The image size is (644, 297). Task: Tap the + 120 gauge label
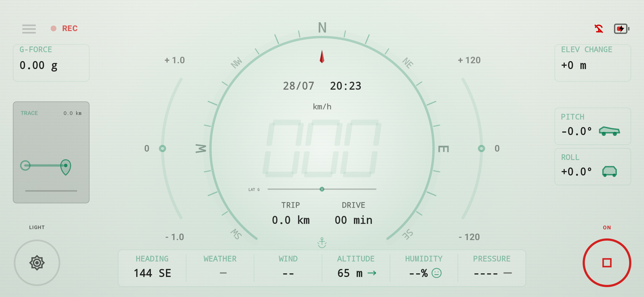[469, 60]
